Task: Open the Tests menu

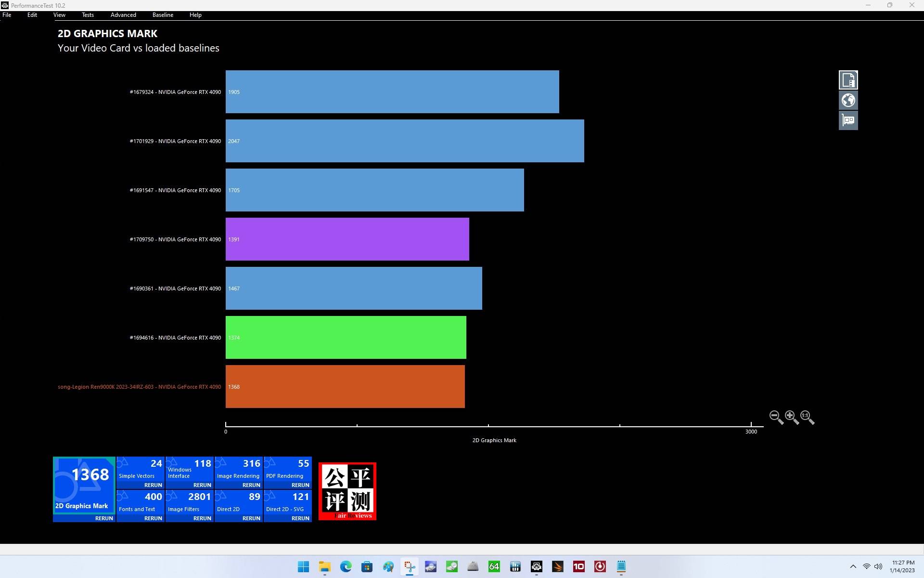Action: pyautogui.click(x=88, y=15)
